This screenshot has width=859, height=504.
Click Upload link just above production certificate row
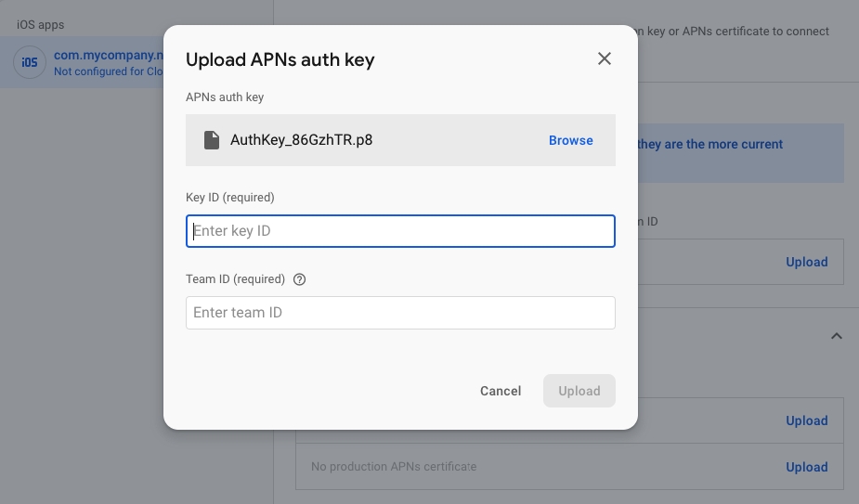(806, 420)
